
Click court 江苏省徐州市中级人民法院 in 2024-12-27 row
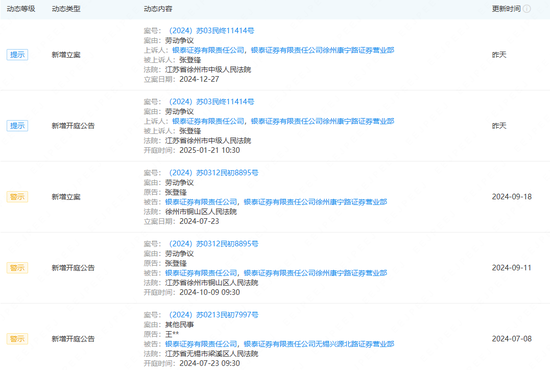208,70
